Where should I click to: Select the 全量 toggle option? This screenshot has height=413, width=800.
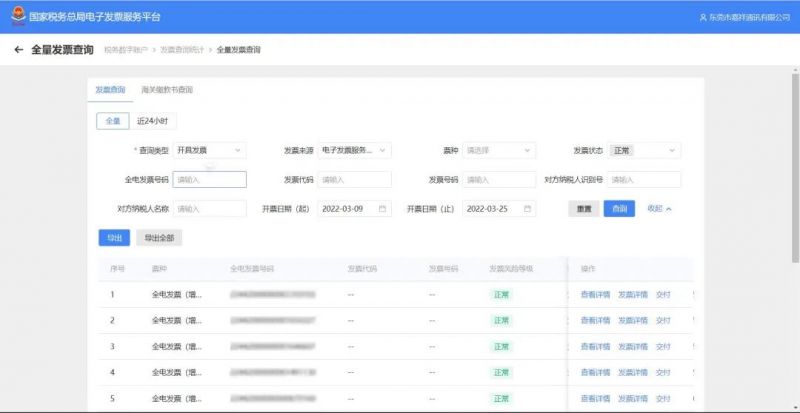coord(113,121)
